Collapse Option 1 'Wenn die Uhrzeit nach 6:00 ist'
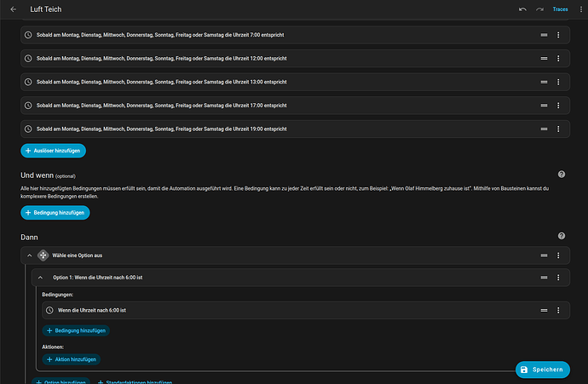The width and height of the screenshot is (588, 384). click(x=41, y=278)
